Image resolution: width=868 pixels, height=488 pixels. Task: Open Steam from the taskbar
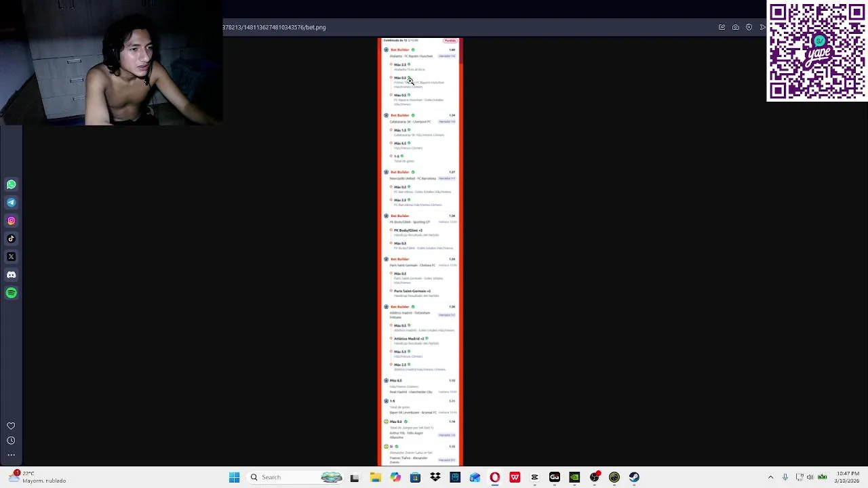click(634, 477)
